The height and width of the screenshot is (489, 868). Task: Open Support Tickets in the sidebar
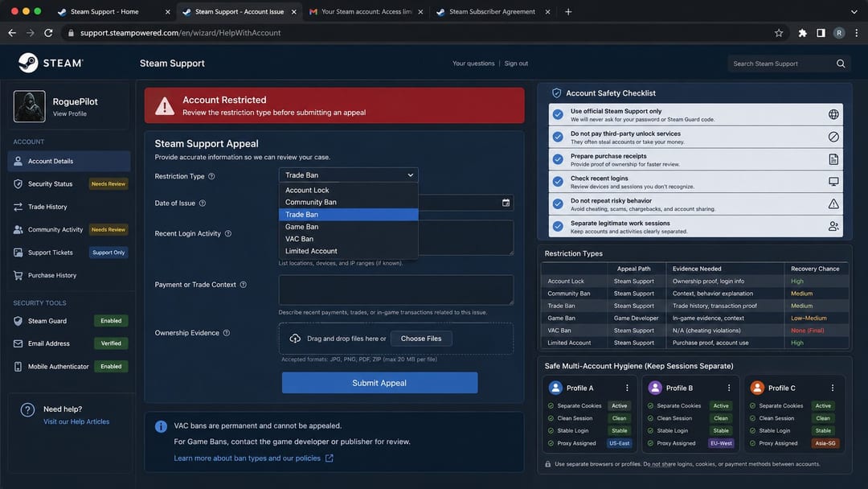pyautogui.click(x=69, y=253)
